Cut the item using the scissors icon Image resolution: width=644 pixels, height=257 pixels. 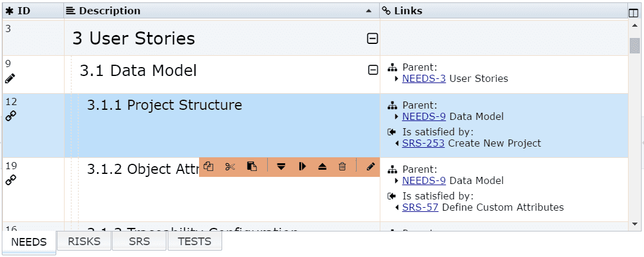230,167
